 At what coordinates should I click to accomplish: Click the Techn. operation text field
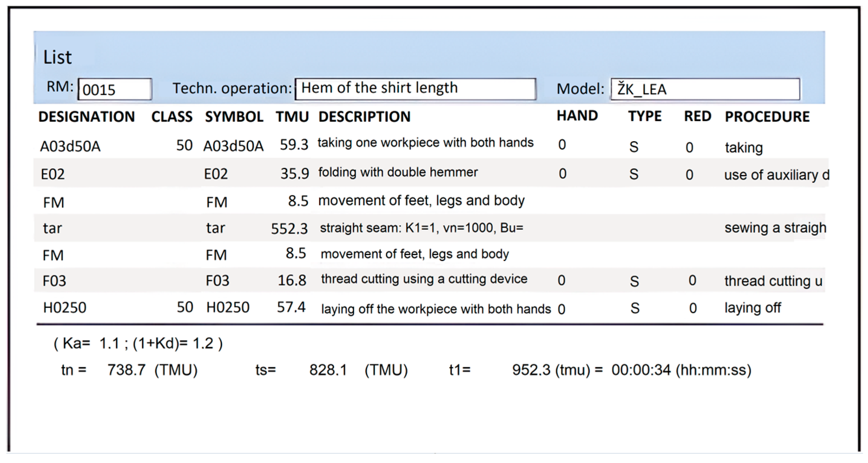click(415, 89)
